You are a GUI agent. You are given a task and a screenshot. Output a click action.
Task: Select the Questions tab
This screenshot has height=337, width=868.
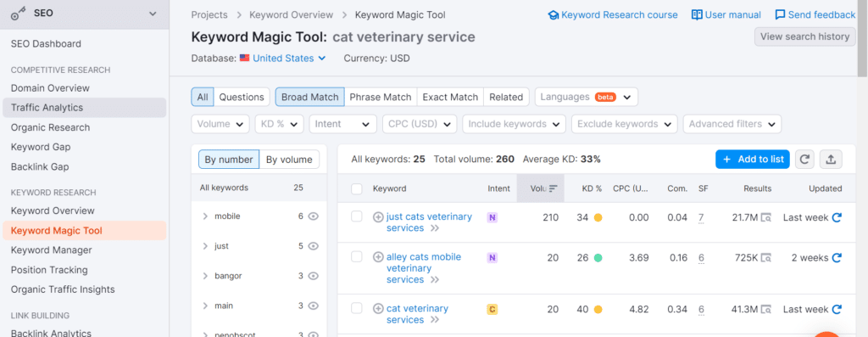coord(242,97)
